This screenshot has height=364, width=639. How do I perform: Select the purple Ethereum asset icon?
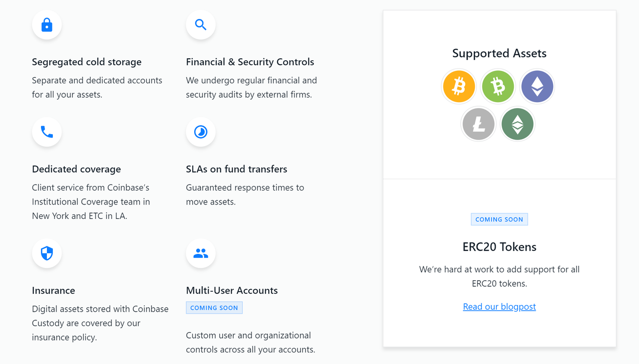point(537,86)
